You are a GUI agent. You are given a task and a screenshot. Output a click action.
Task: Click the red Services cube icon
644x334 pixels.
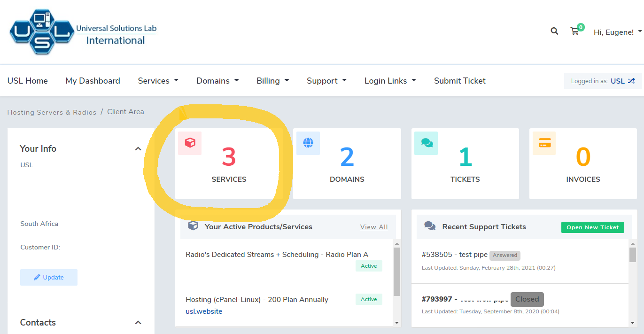190,143
